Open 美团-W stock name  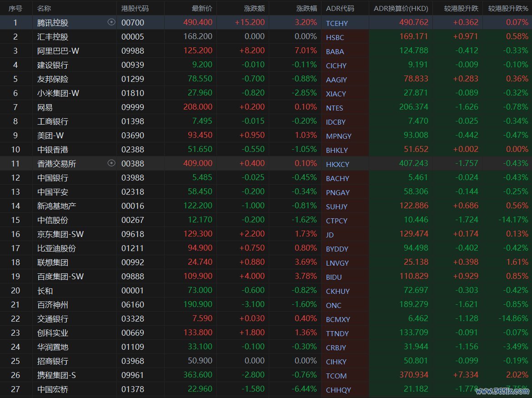pyautogui.click(x=50, y=136)
